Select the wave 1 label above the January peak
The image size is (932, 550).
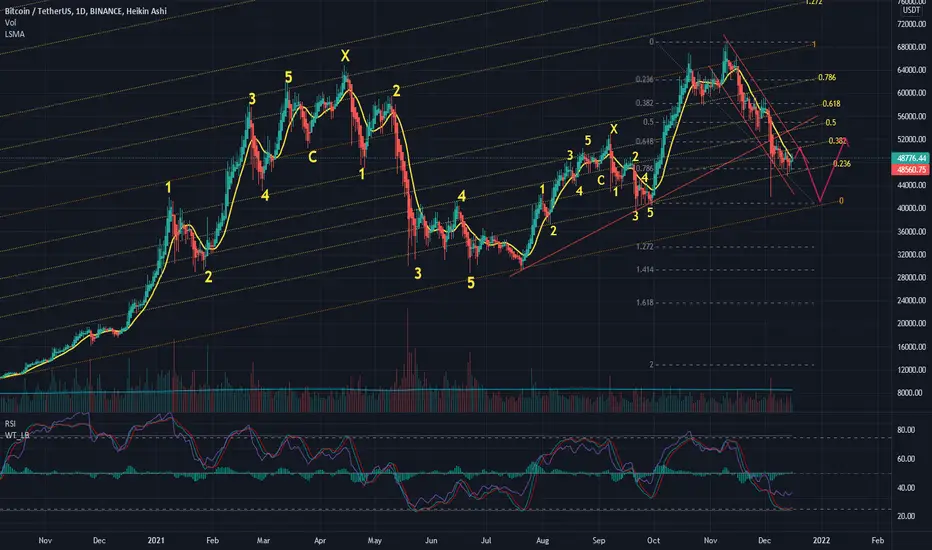click(x=168, y=188)
